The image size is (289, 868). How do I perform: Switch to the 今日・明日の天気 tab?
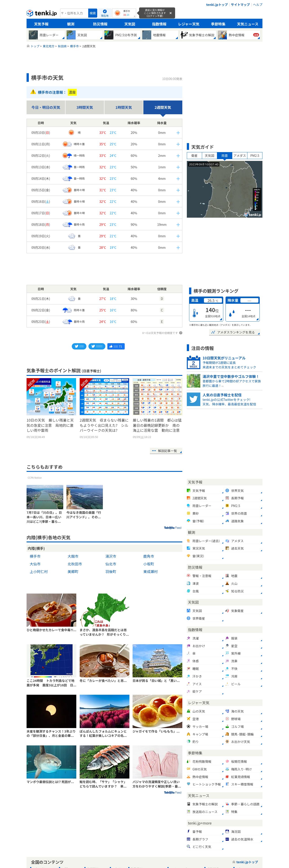click(46, 107)
